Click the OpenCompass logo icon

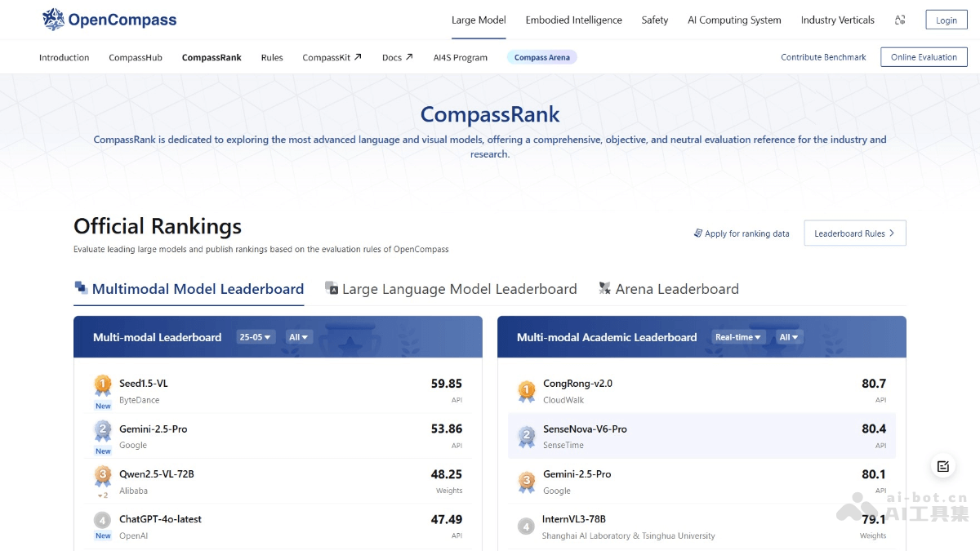(55, 18)
